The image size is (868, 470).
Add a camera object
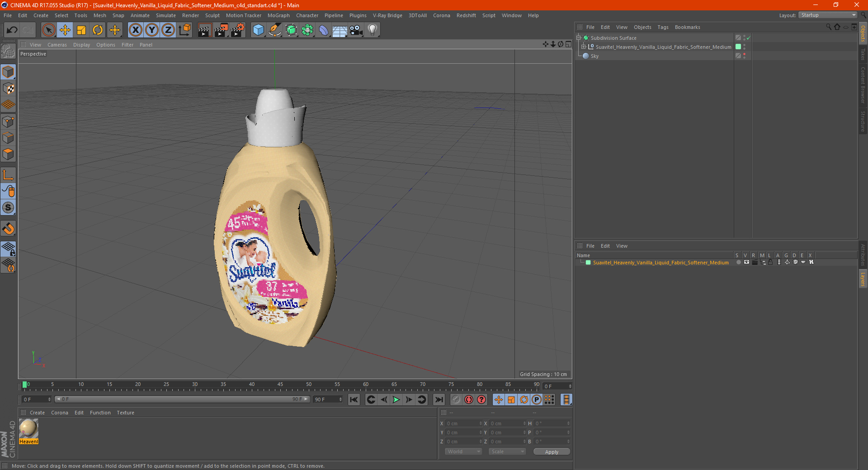[x=356, y=30]
